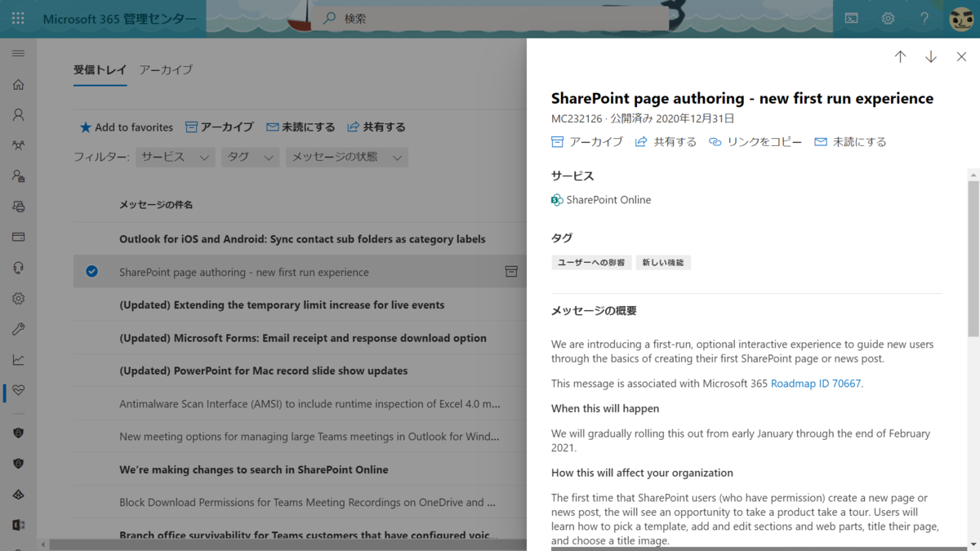This screenshot has width=980, height=551.
Task: Open the Exchange admin center icon
Action: (x=18, y=524)
